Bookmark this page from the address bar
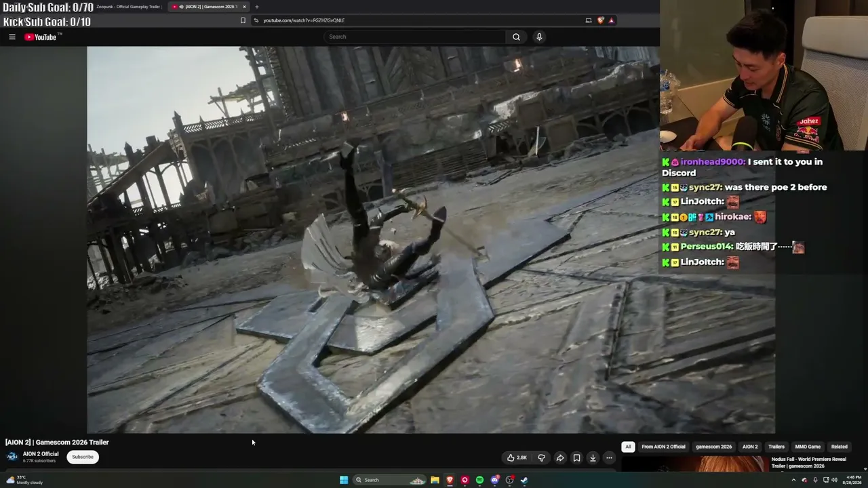868x488 pixels. tap(243, 20)
